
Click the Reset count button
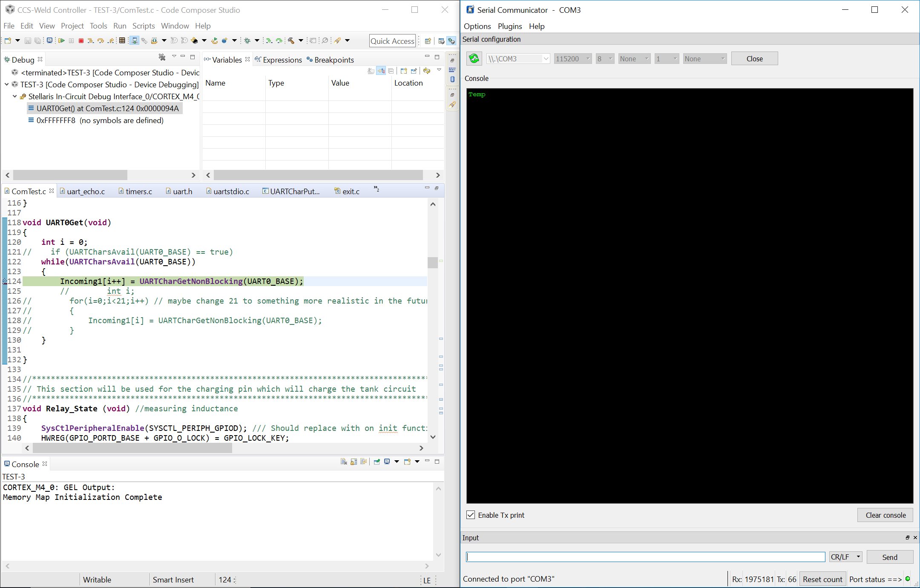(822, 579)
